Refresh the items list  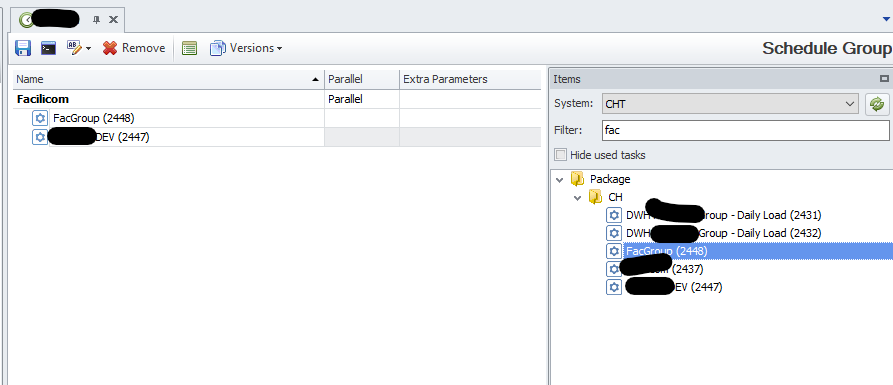pyautogui.click(x=877, y=104)
